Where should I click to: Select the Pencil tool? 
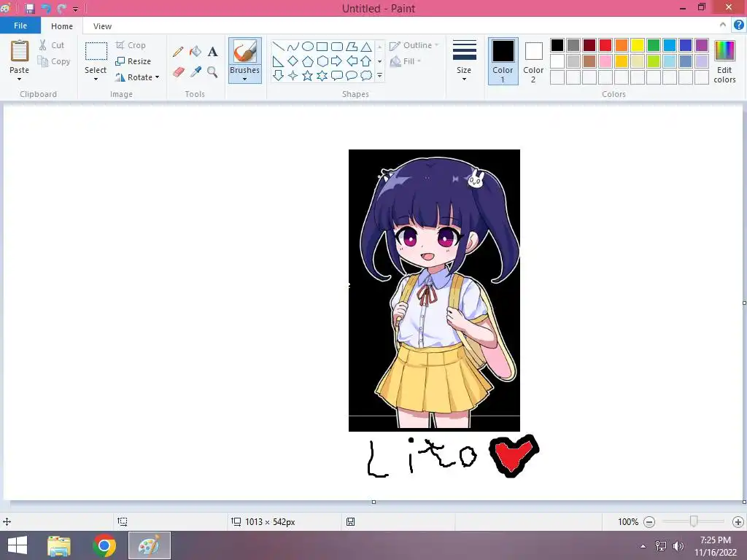point(178,52)
